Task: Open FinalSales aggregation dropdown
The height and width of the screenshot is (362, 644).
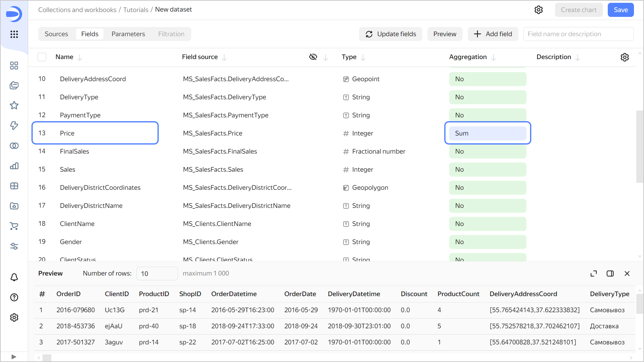Action: (x=488, y=151)
